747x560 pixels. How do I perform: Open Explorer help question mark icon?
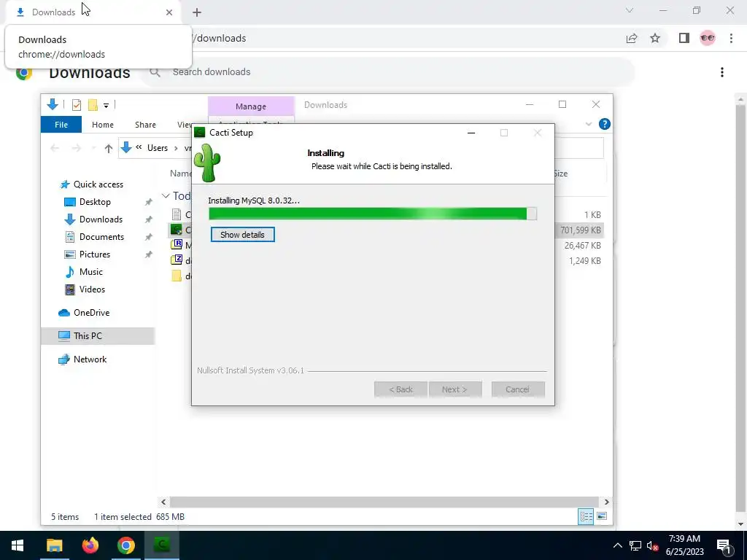coord(605,124)
